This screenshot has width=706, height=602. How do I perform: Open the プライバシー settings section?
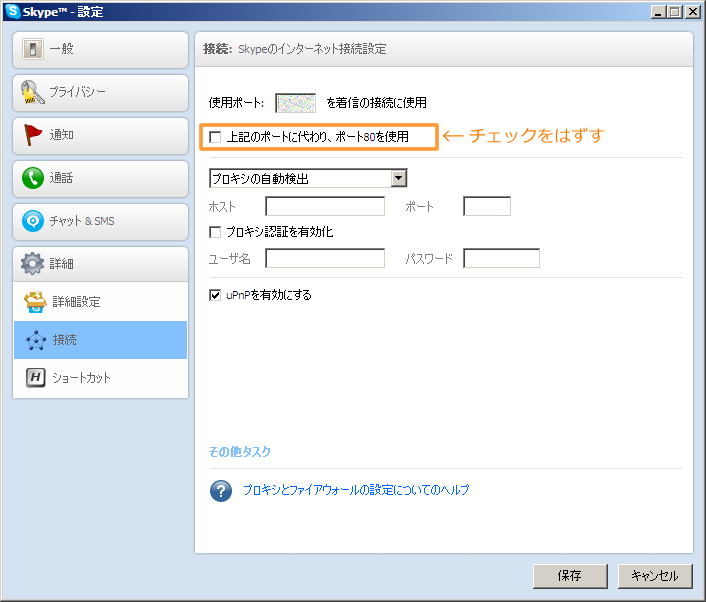coord(100,93)
